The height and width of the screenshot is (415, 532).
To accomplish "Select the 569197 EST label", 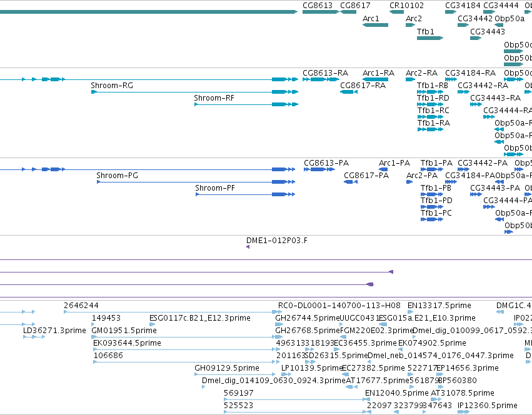I will [239, 393].
